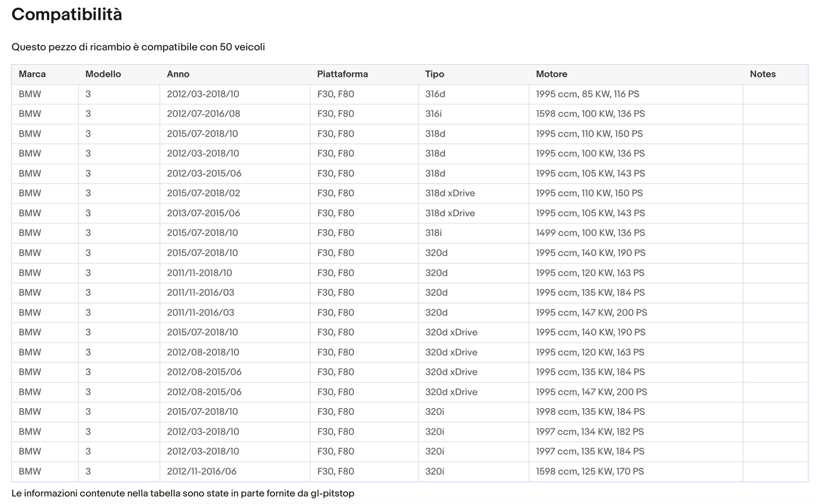
Task: Click the Compatibilità heading
Action: click(67, 14)
